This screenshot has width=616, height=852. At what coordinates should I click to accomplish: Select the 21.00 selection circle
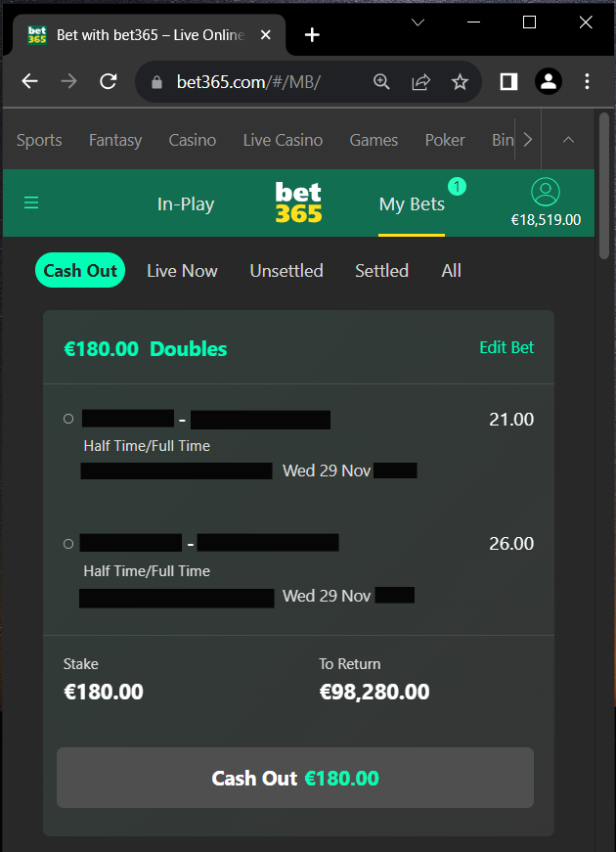pyautogui.click(x=68, y=419)
